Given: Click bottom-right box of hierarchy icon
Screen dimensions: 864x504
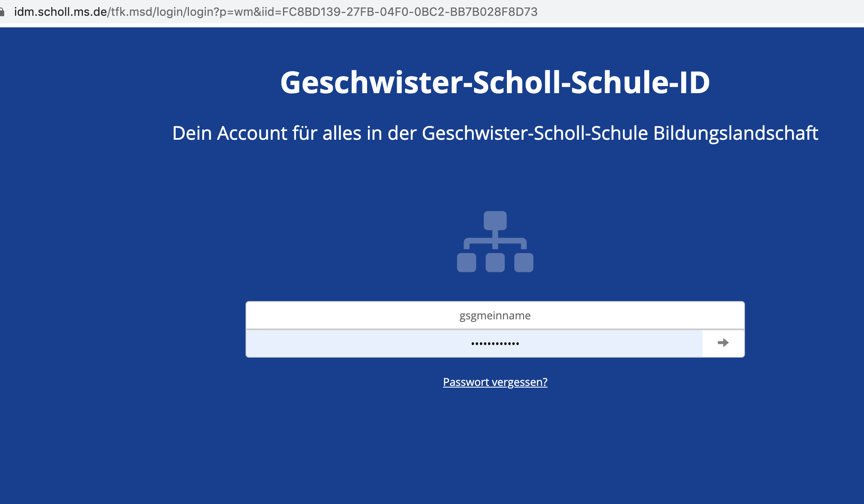Looking at the screenshot, I should pos(524,262).
